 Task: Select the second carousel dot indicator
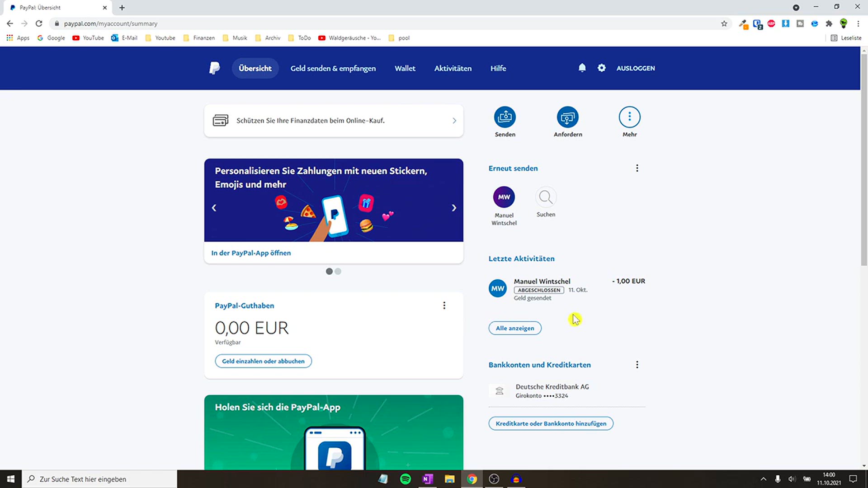tap(338, 272)
